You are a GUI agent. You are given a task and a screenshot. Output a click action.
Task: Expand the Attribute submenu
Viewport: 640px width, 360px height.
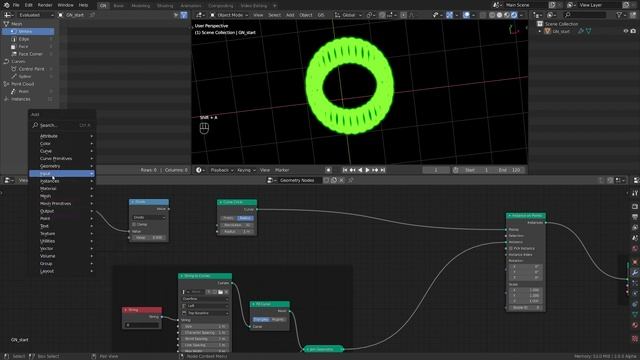click(x=62, y=136)
